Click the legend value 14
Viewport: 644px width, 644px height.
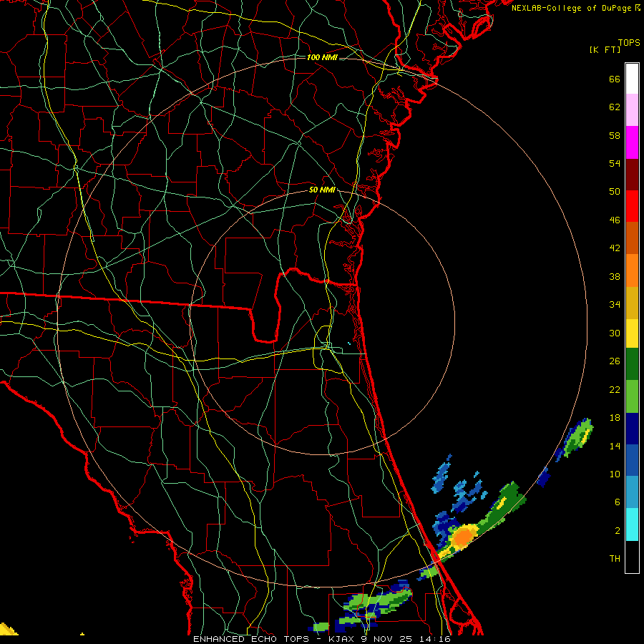[615, 446]
